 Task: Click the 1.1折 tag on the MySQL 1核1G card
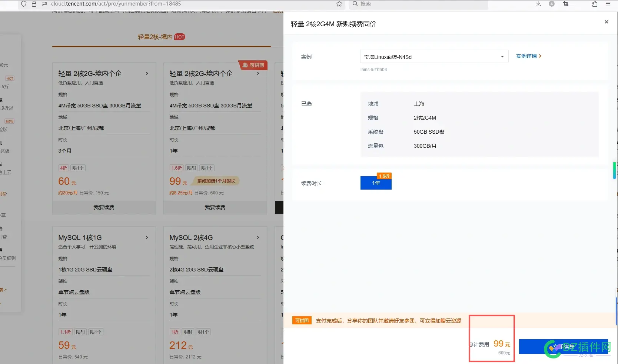click(65, 332)
